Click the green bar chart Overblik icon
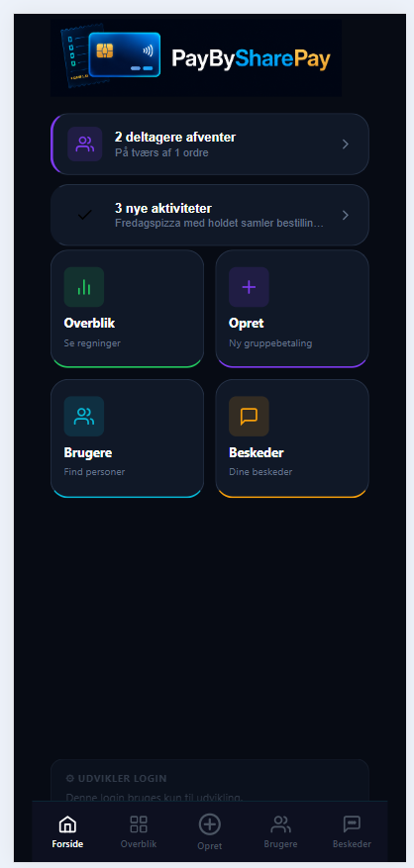The image size is (414, 868). [x=83, y=287]
